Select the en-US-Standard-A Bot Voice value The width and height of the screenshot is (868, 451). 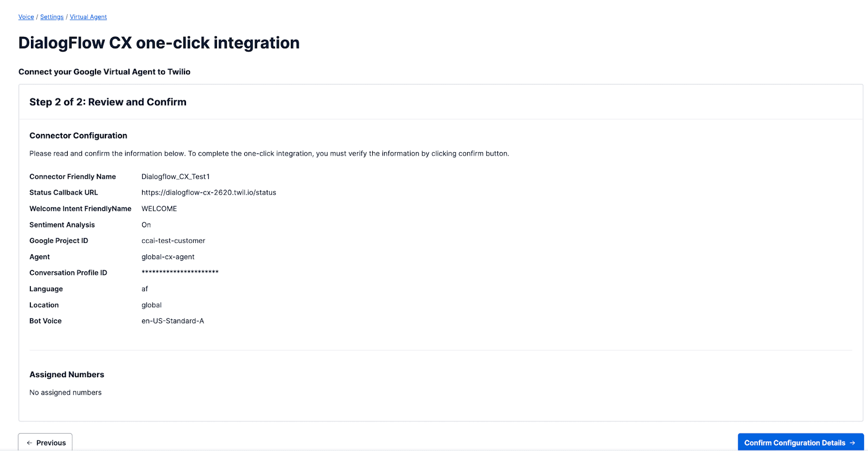[173, 320]
